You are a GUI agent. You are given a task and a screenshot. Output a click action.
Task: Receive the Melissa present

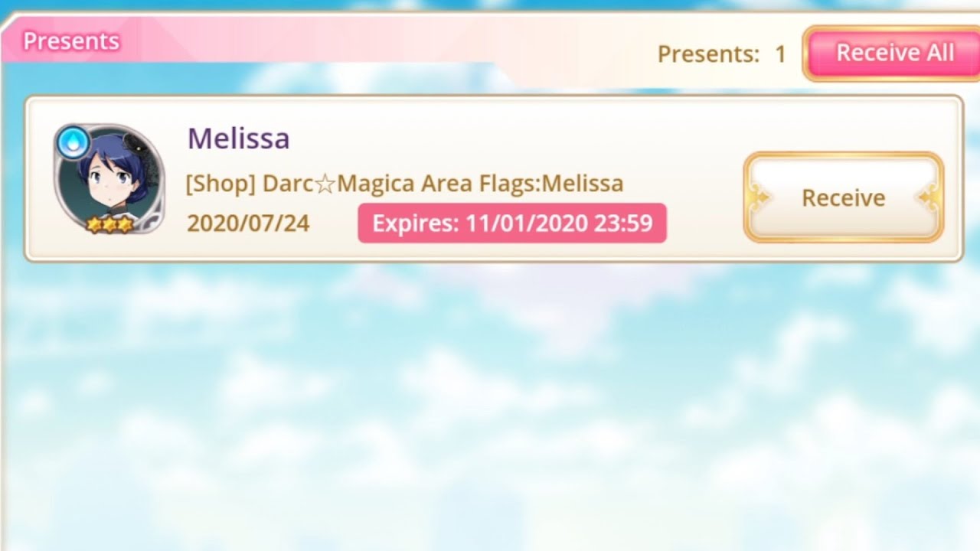[843, 198]
